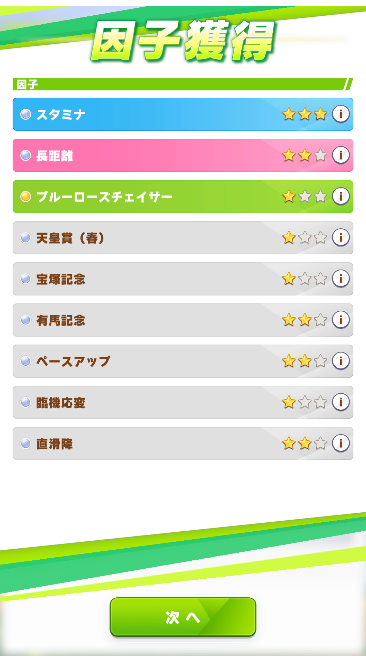The image size is (366, 656).
Task: Click the 因子 section header bar
Action: (183, 84)
